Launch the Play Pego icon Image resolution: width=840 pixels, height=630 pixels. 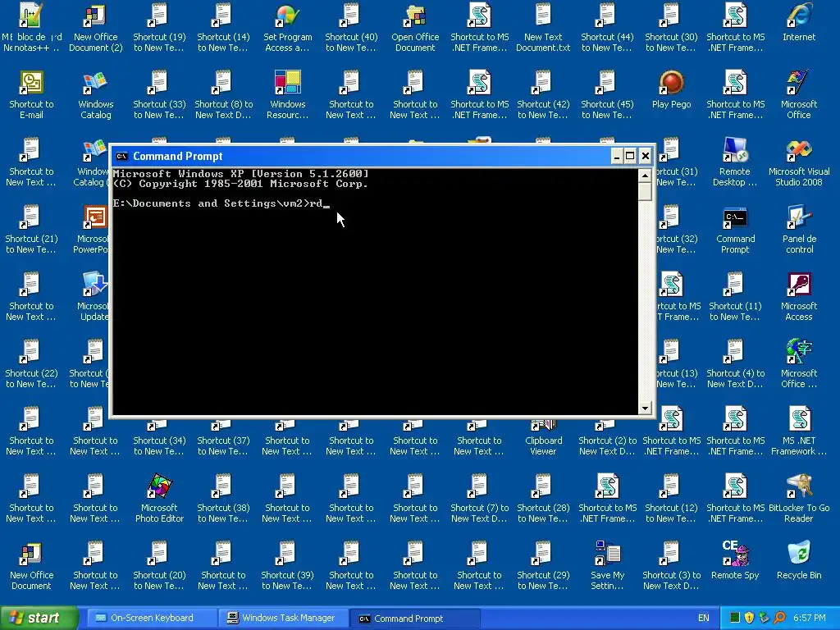(671, 90)
